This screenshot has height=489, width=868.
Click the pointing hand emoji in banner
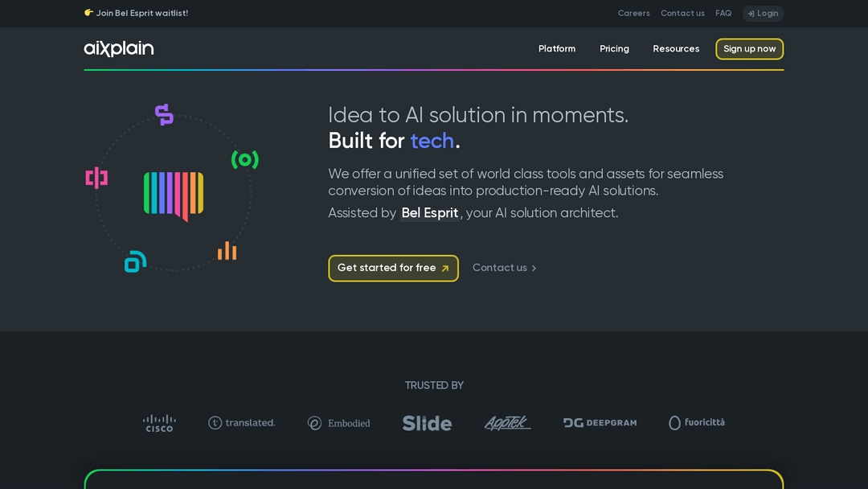88,13
